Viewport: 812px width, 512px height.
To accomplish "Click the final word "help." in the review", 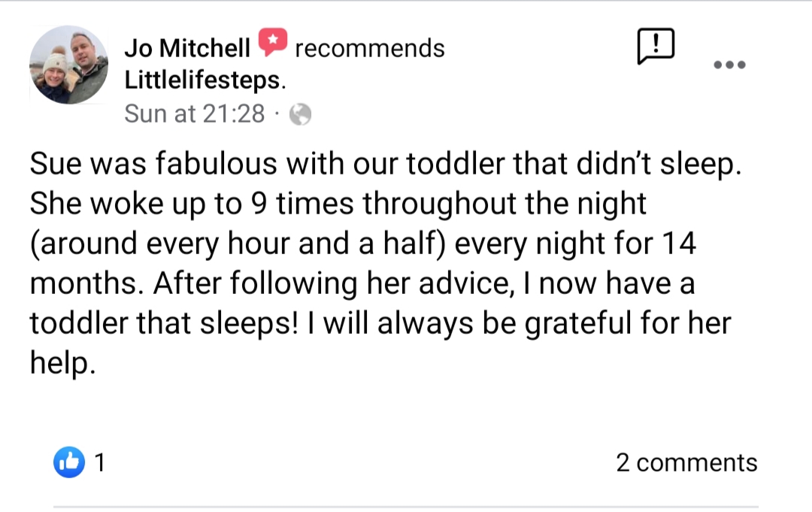I will click(63, 363).
